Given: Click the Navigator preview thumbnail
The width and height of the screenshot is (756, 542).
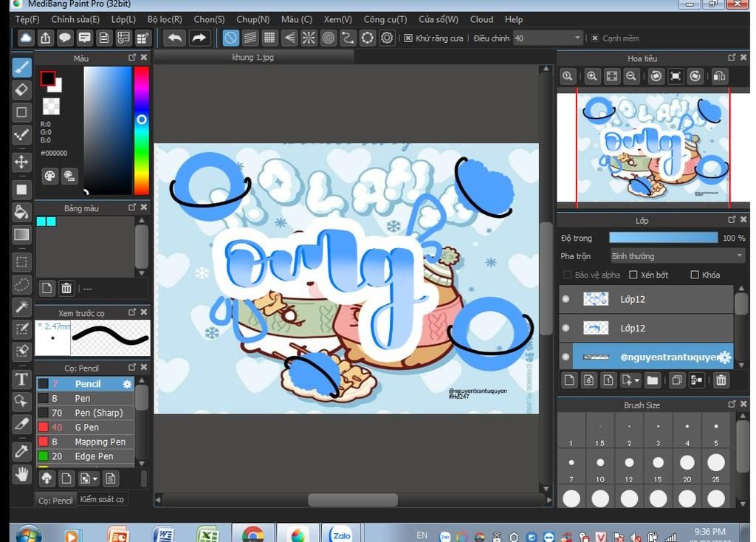Looking at the screenshot, I should [x=653, y=148].
